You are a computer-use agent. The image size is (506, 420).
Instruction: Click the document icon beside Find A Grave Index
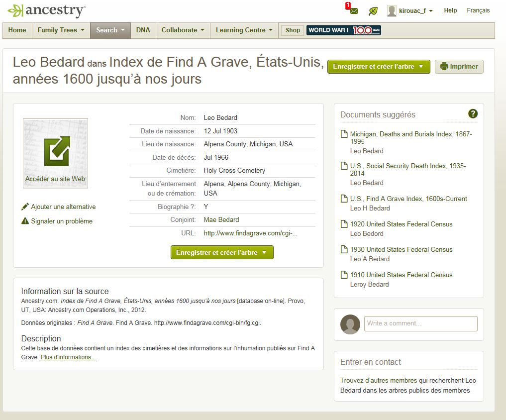pyautogui.click(x=344, y=199)
